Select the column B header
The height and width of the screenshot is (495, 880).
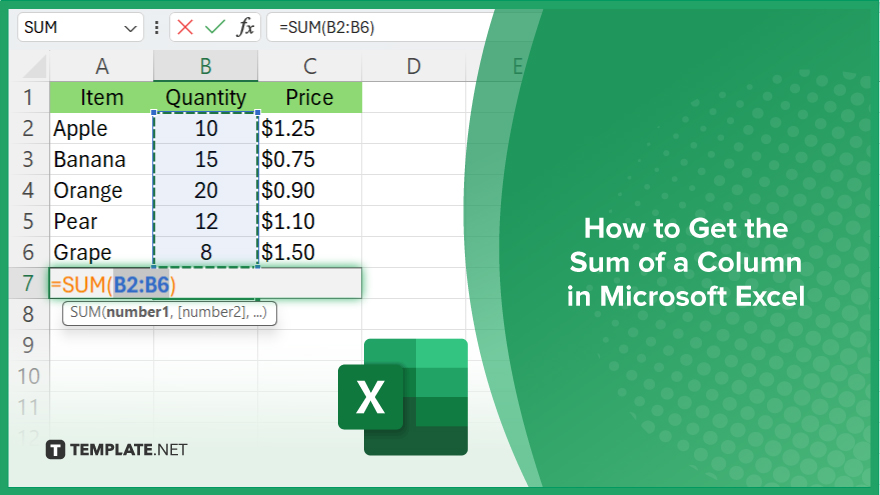205,66
